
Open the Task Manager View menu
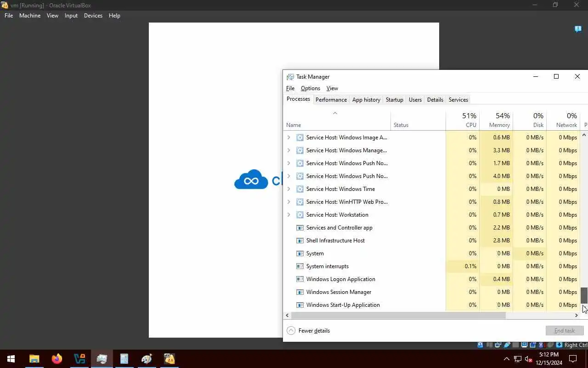tap(332, 88)
